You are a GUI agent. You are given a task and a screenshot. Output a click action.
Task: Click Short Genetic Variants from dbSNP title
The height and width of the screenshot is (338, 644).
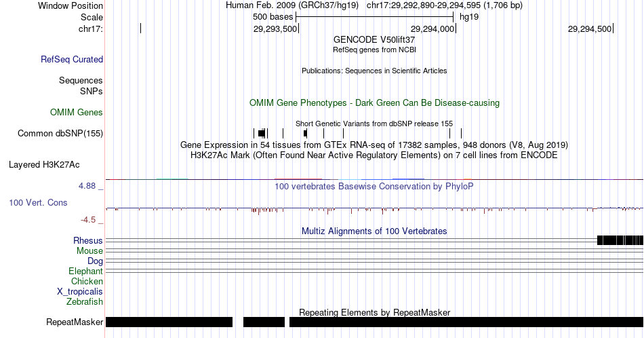[x=374, y=124]
